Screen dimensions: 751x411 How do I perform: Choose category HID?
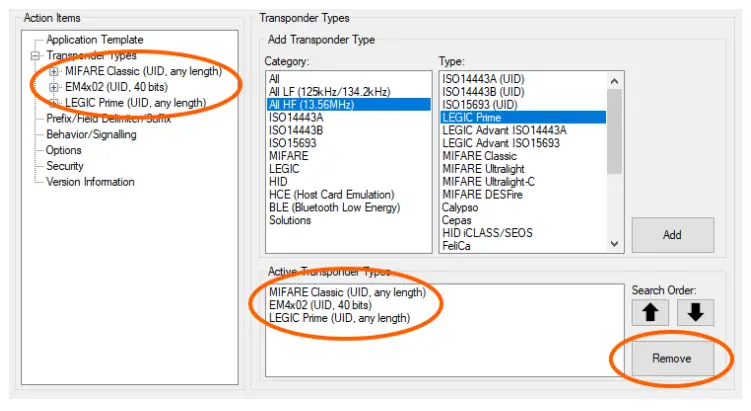(349, 182)
